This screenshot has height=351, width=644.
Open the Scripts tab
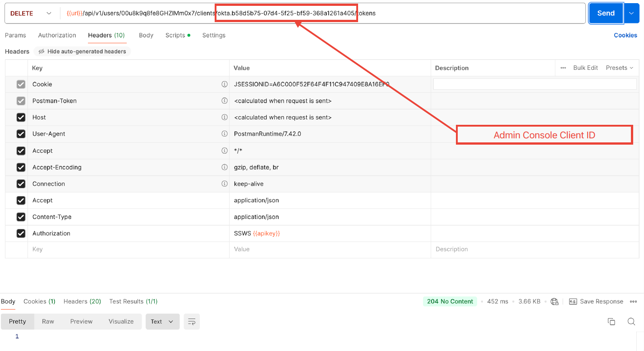(x=178, y=35)
